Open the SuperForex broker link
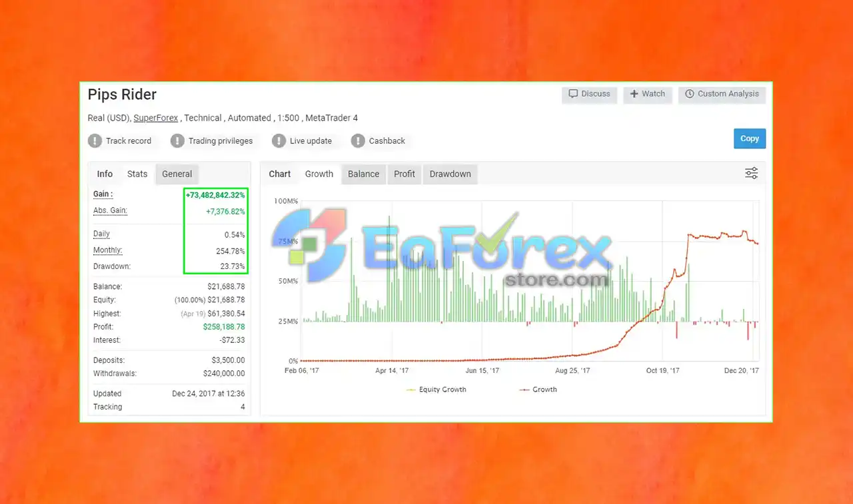The image size is (853, 504). pos(156,118)
